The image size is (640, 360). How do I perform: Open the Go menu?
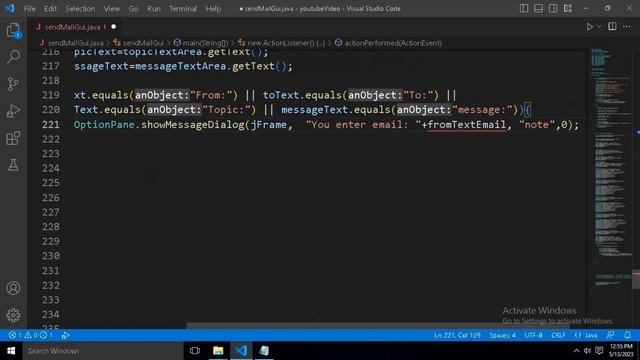(x=133, y=9)
